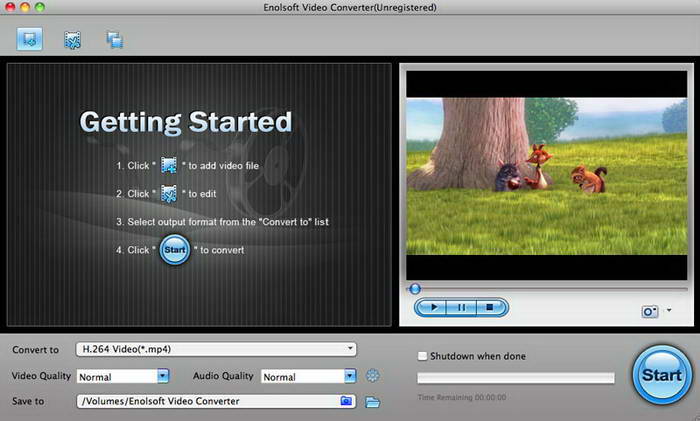Click the edit icon in Getting Started step 2
The height and width of the screenshot is (421, 700).
pyautogui.click(x=169, y=194)
